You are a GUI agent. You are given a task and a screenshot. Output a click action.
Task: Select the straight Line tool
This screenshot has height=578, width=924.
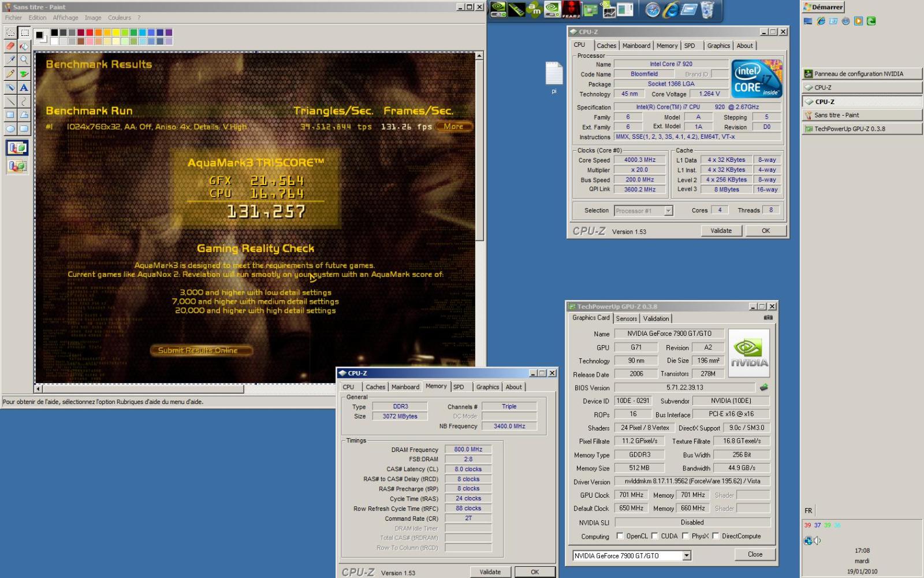pyautogui.click(x=10, y=101)
